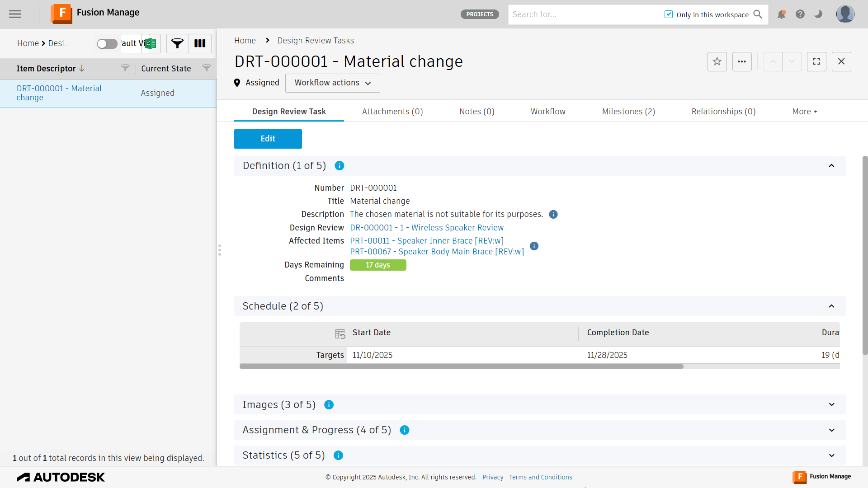Open the hamburger navigation menu
This screenshot has height=488, width=868.
pos(14,14)
